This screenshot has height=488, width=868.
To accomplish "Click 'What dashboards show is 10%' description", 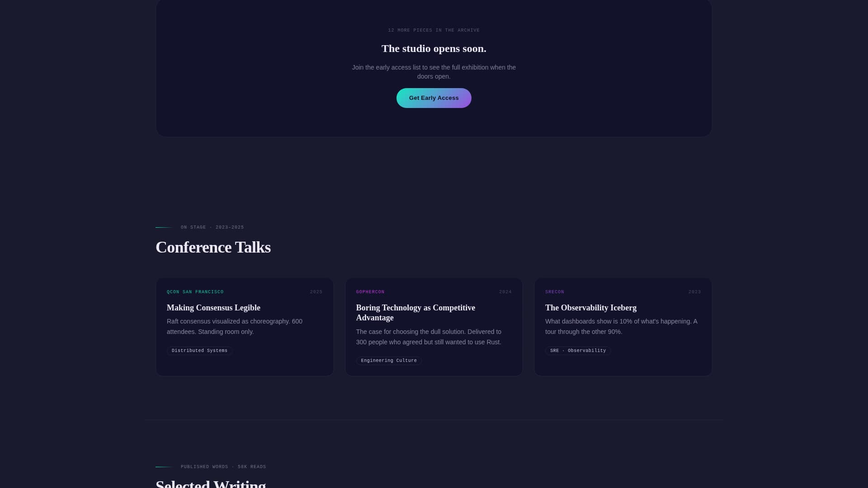I will click(x=621, y=327).
